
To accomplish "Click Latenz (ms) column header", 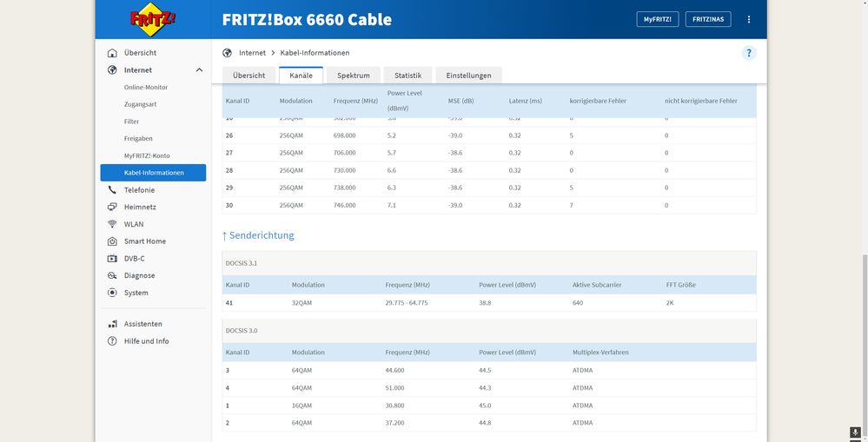I will [x=526, y=102].
